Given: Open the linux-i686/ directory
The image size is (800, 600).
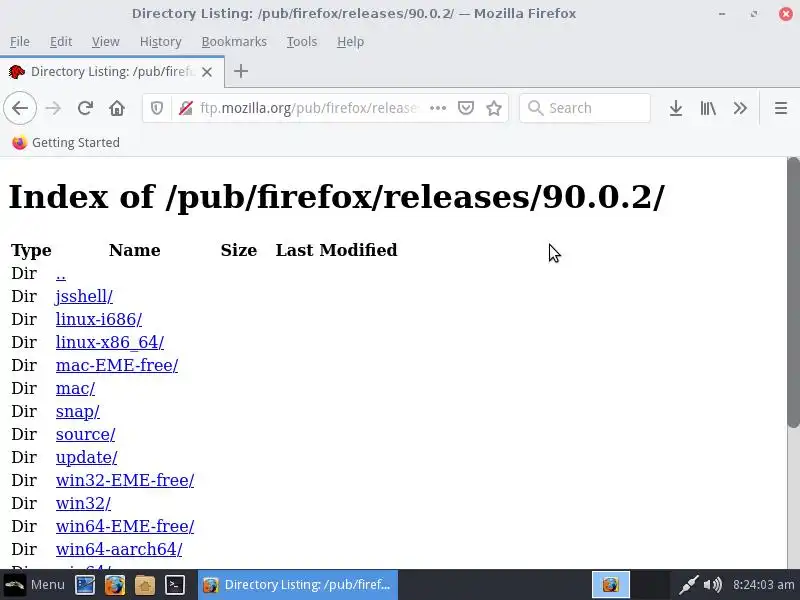Looking at the screenshot, I should tap(99, 319).
